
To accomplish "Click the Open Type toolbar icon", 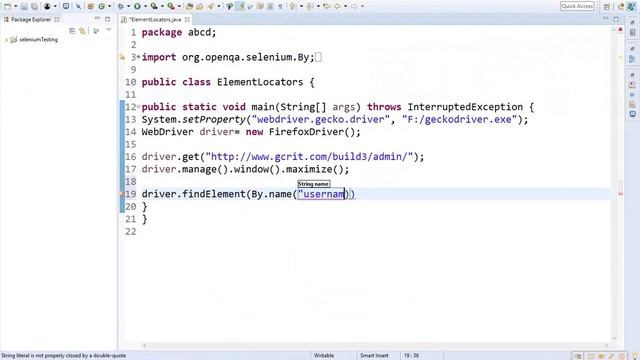I will (189, 7).
